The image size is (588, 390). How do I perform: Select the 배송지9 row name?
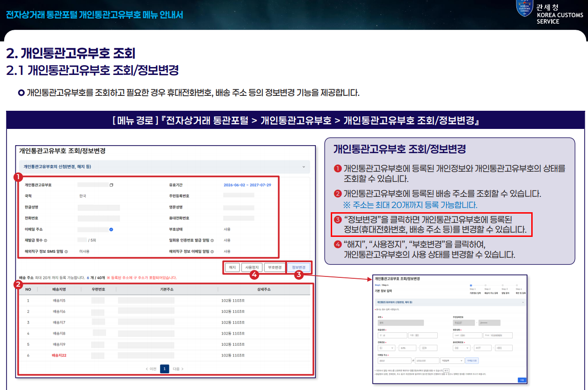(x=59, y=344)
